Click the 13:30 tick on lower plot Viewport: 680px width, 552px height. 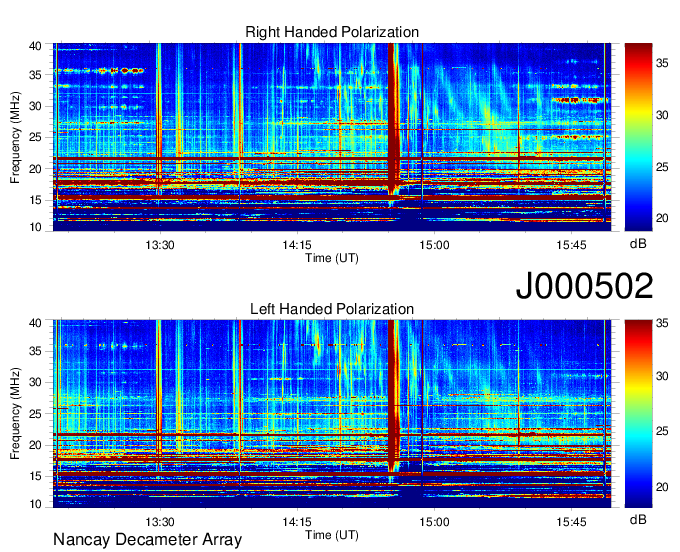pyautogui.click(x=160, y=522)
